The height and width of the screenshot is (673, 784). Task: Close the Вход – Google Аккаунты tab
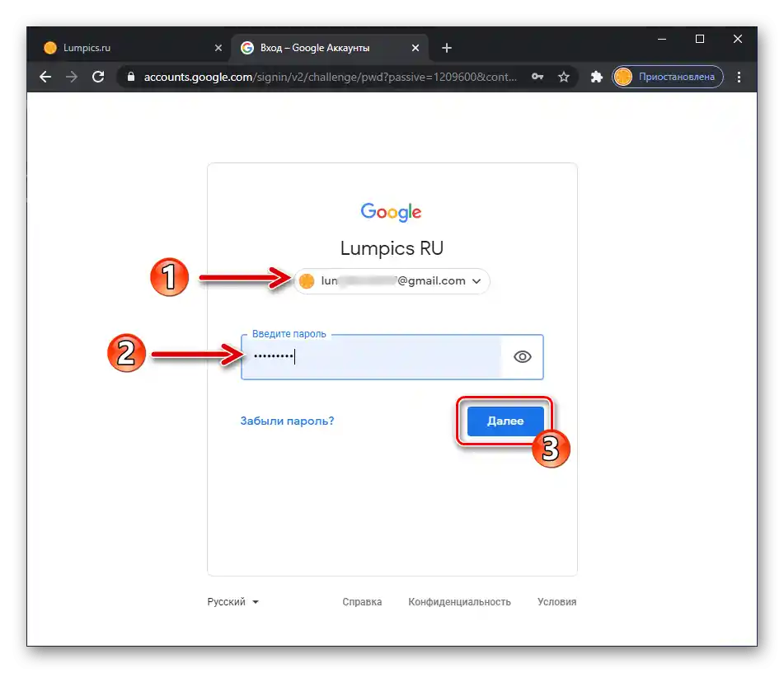415,48
